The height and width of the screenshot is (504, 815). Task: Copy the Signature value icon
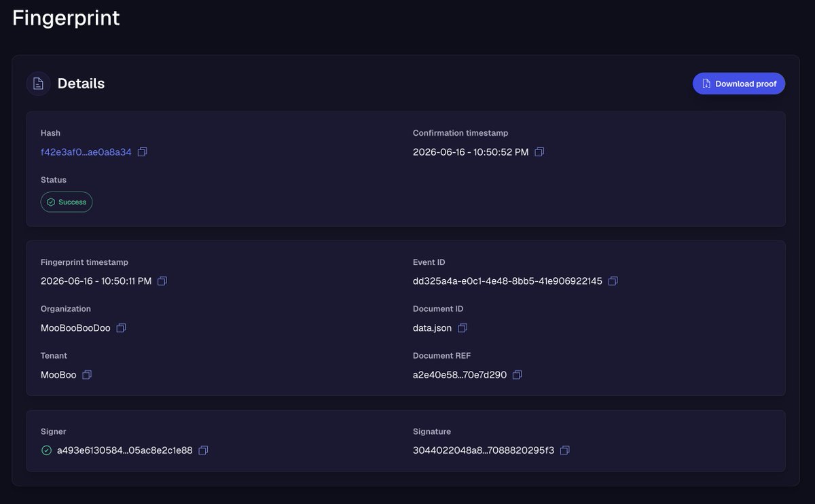click(564, 450)
